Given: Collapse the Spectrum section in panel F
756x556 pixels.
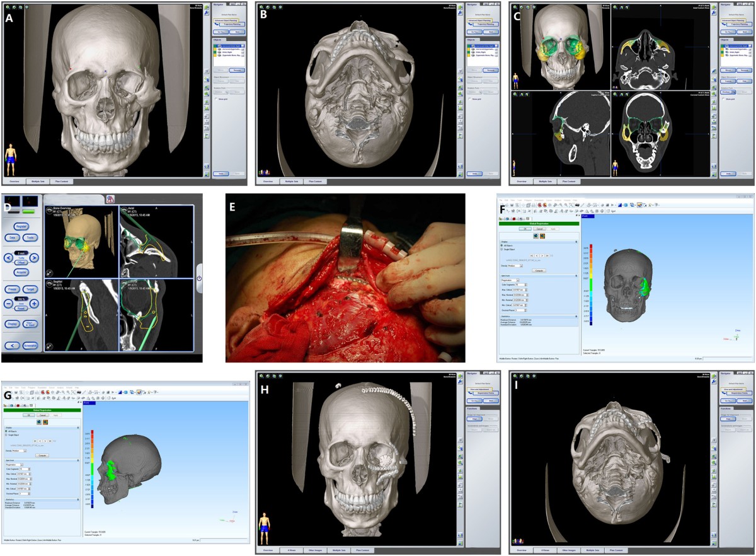Looking at the screenshot, I should point(576,275).
